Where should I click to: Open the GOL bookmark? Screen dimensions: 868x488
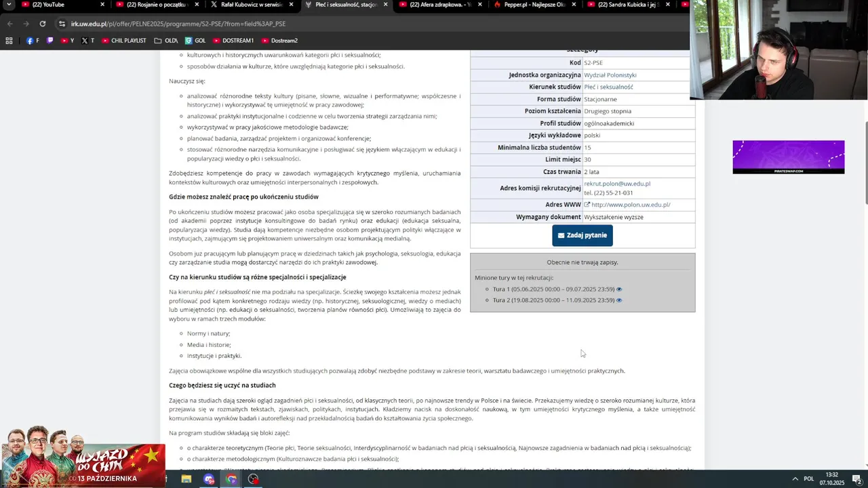[x=195, y=41]
